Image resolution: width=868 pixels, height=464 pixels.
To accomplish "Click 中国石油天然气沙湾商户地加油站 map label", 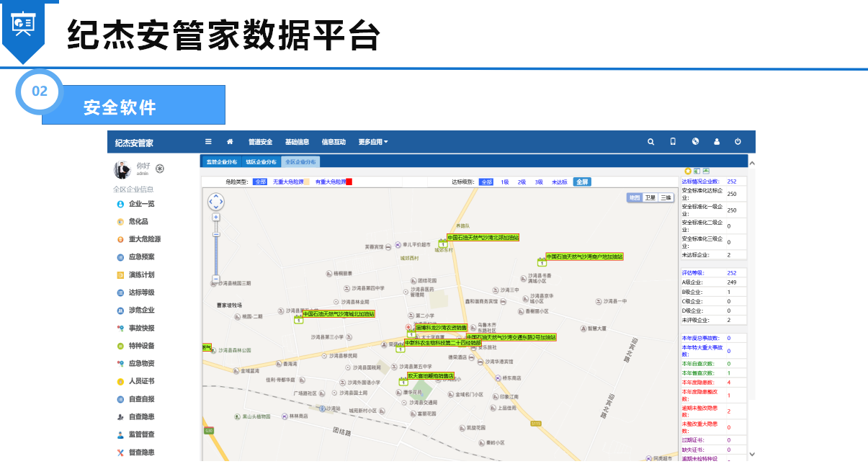I will pos(584,256).
